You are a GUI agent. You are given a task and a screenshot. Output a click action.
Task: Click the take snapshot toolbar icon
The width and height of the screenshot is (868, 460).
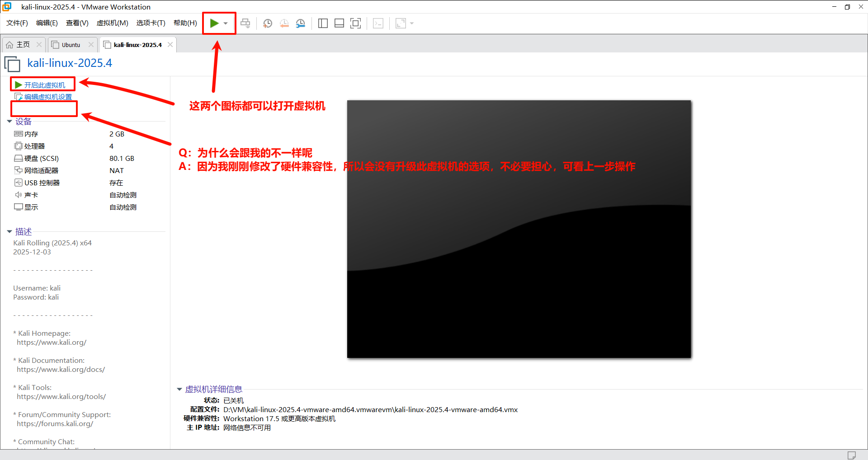(268, 23)
